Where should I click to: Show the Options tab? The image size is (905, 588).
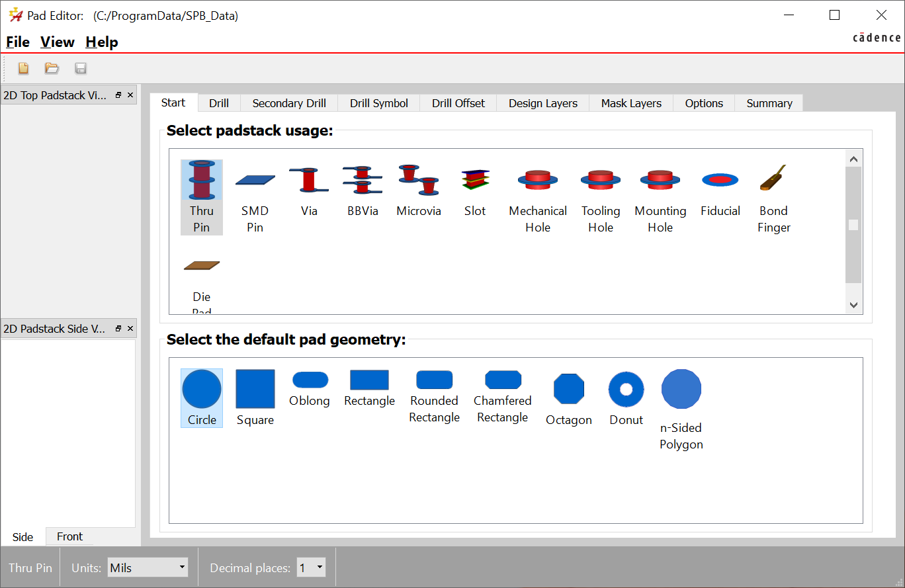click(704, 103)
